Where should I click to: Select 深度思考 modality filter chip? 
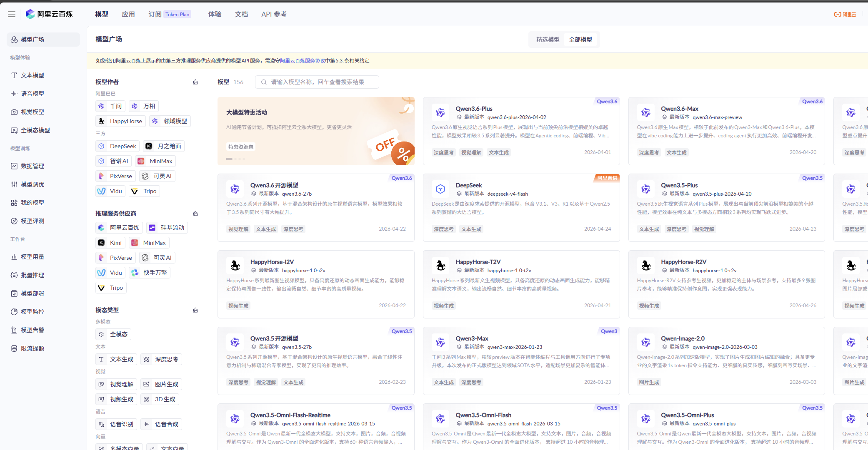click(161, 359)
